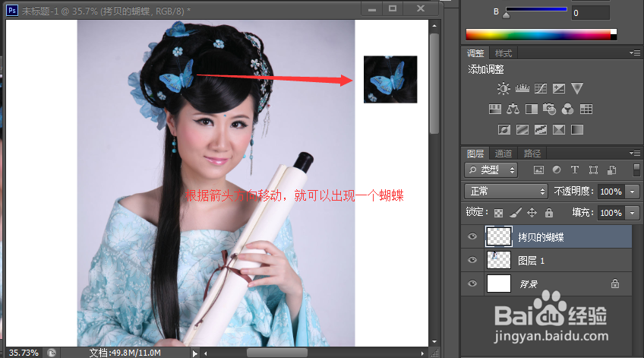644x358 pixels.
Task: Click the 不透明度 100% value field
Action: 611,192
